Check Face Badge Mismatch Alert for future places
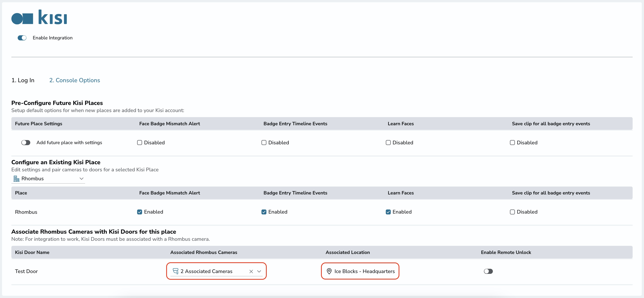Viewport: 644px width, 298px height. (x=140, y=143)
